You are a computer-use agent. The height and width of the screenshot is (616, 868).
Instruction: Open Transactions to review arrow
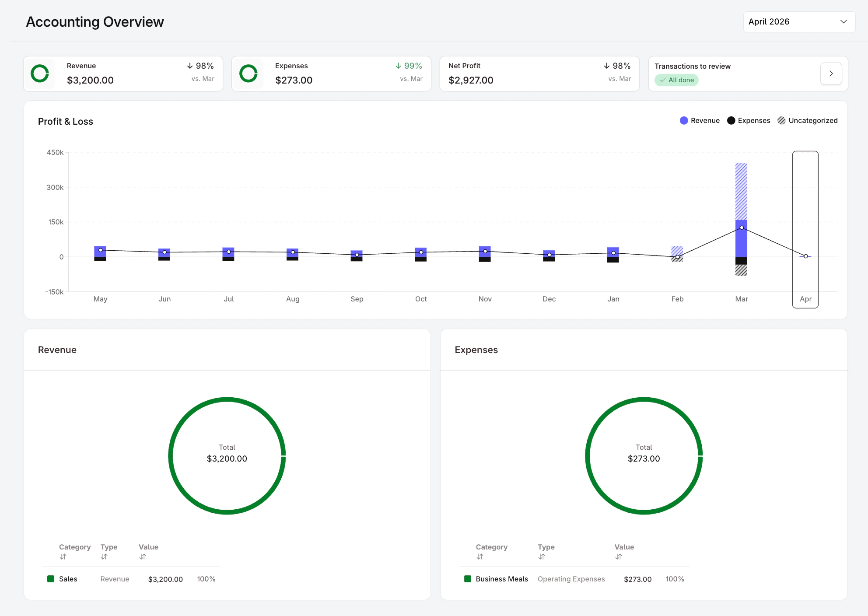[831, 73]
